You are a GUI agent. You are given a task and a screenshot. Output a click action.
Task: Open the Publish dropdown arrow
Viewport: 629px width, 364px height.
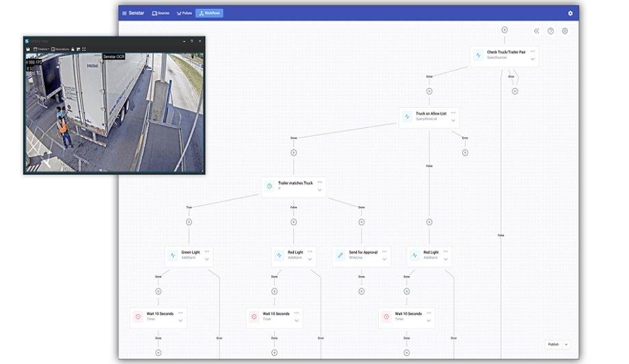pyautogui.click(x=566, y=344)
